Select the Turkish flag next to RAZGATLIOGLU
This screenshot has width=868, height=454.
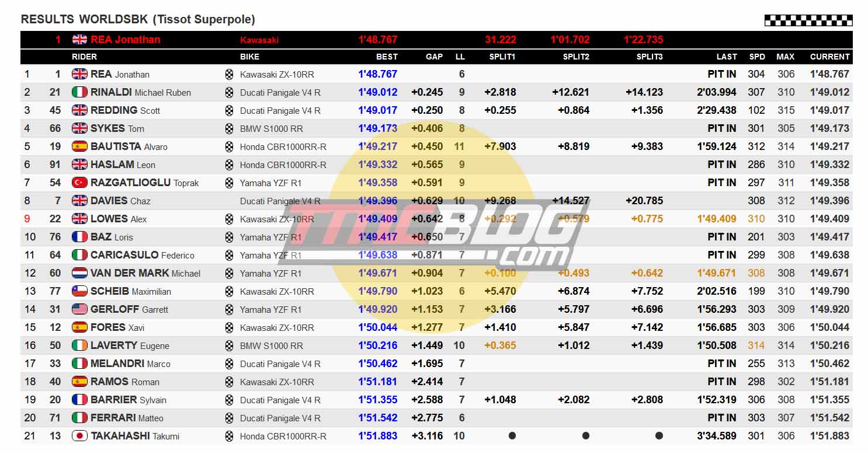[79, 183]
